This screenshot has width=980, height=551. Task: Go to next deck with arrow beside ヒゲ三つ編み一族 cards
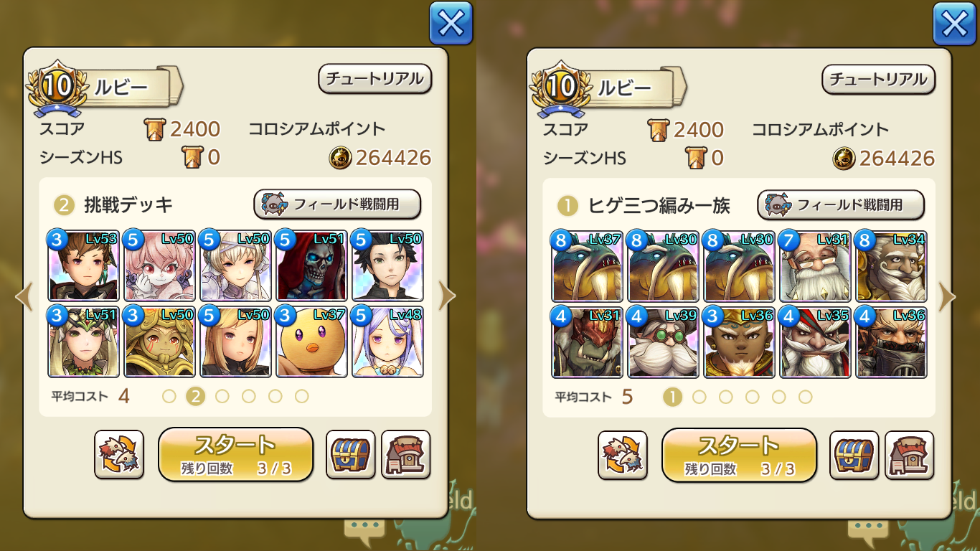[950, 296]
